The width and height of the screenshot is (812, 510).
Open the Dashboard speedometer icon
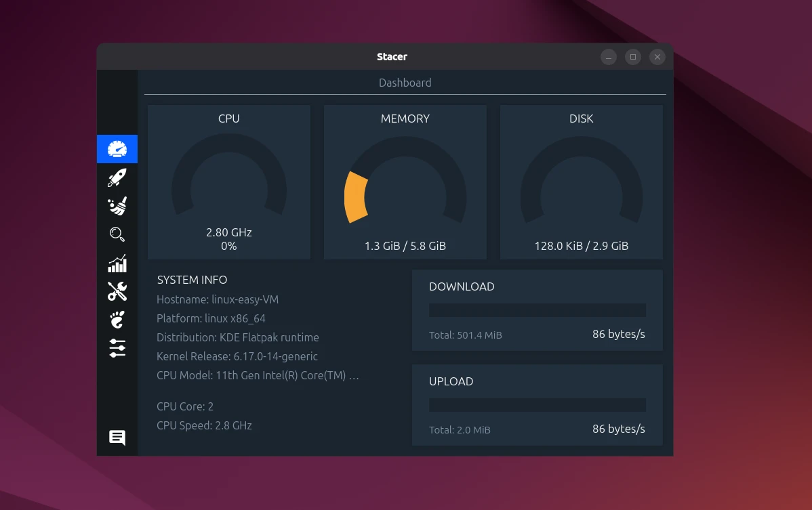click(117, 149)
